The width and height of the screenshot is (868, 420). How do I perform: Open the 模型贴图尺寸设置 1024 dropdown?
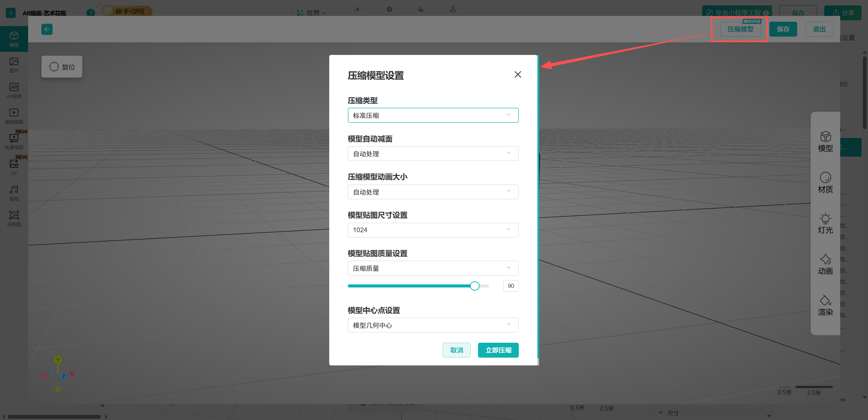point(433,230)
